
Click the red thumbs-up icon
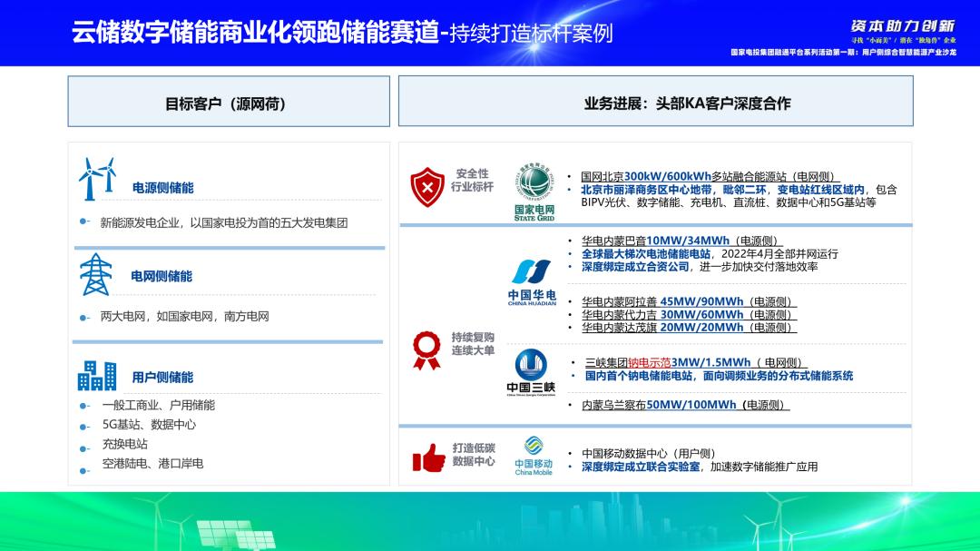point(428,458)
